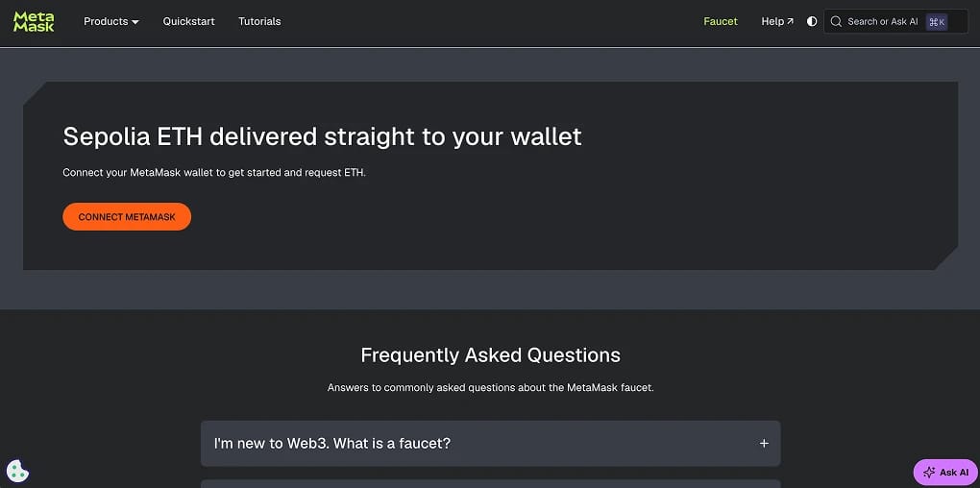Click the caret arrow beside Products

click(135, 22)
